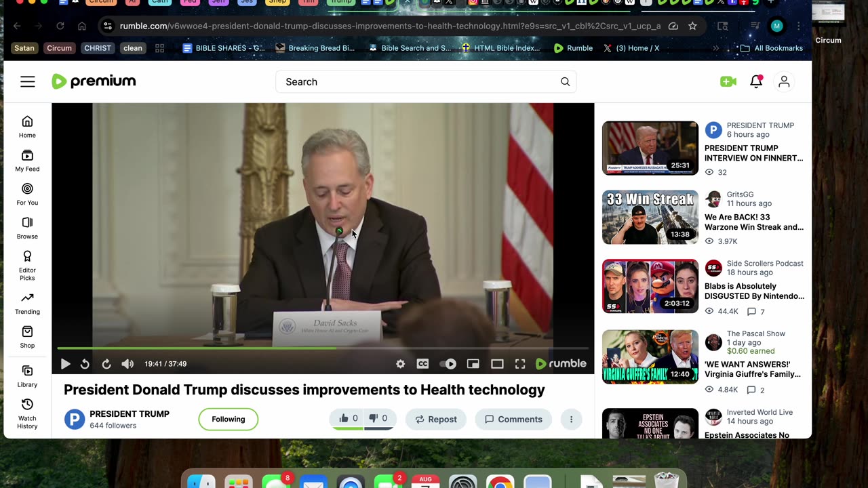Click the rumble.com address bar URL
The width and height of the screenshot is (868, 488).
click(390, 26)
